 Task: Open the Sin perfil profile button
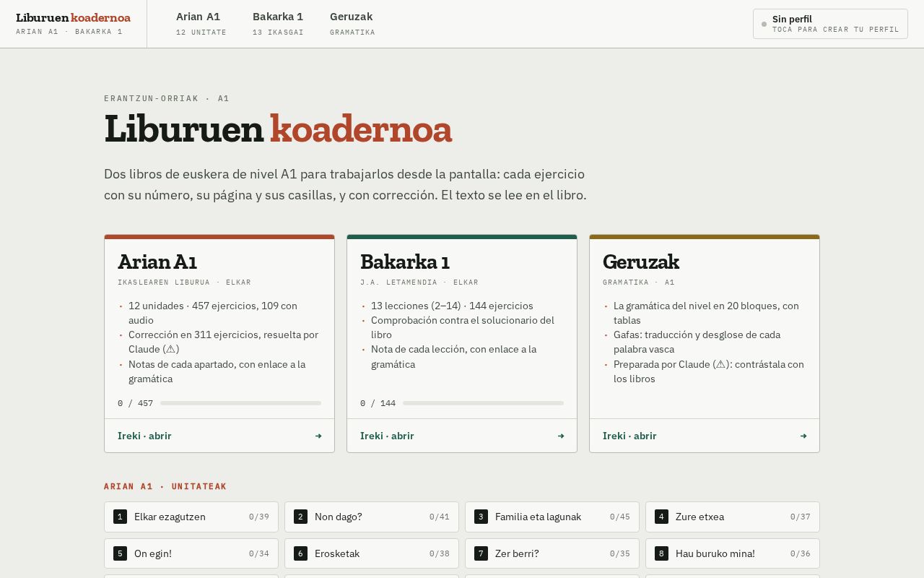click(830, 24)
